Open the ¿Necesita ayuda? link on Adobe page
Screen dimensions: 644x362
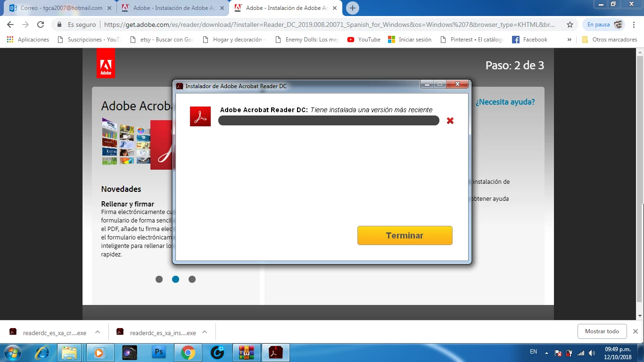(505, 102)
